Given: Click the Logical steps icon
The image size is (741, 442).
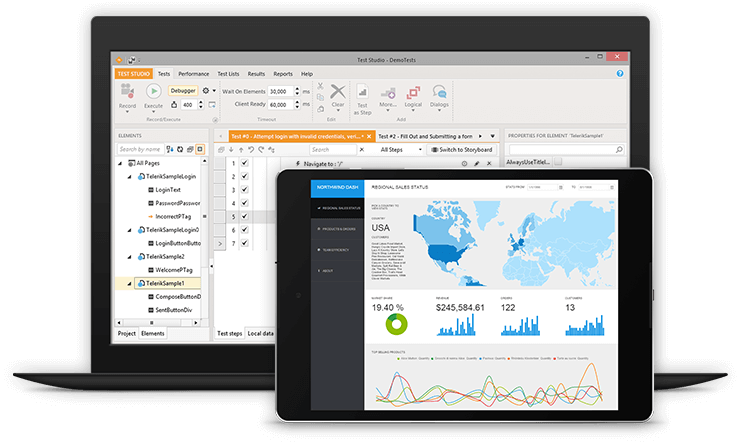Looking at the screenshot, I should click(x=413, y=93).
